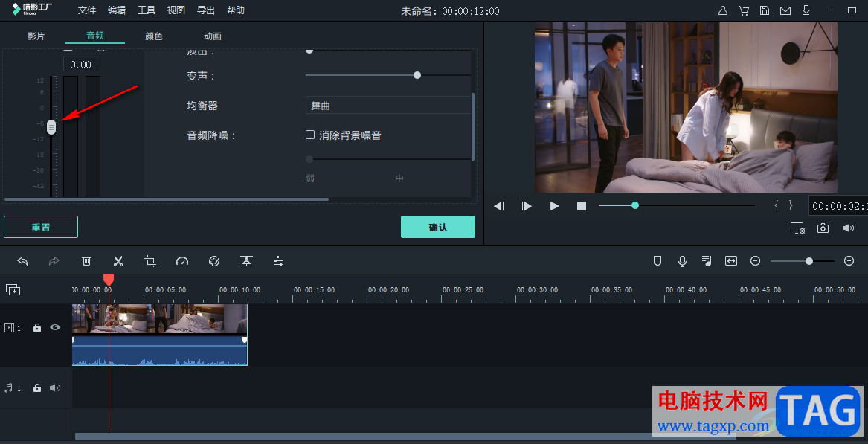Image resolution: width=868 pixels, height=444 pixels.
Task: Open the 视图 menu
Action: 176,10
